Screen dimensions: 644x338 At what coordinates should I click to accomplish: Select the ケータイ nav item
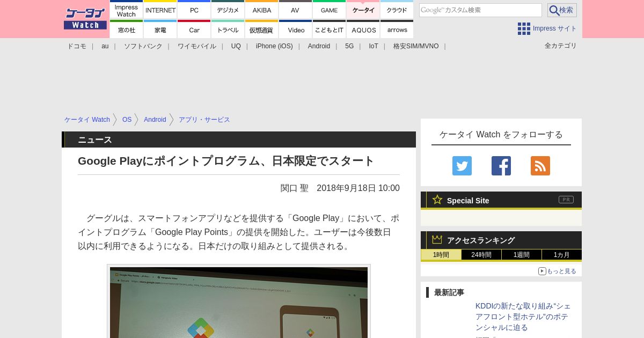point(363,10)
